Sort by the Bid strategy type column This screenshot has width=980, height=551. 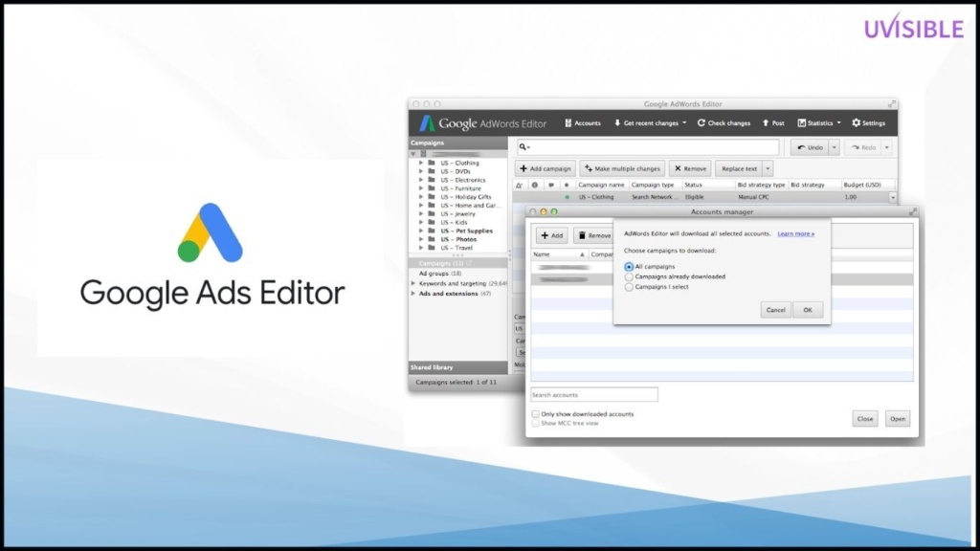[761, 185]
